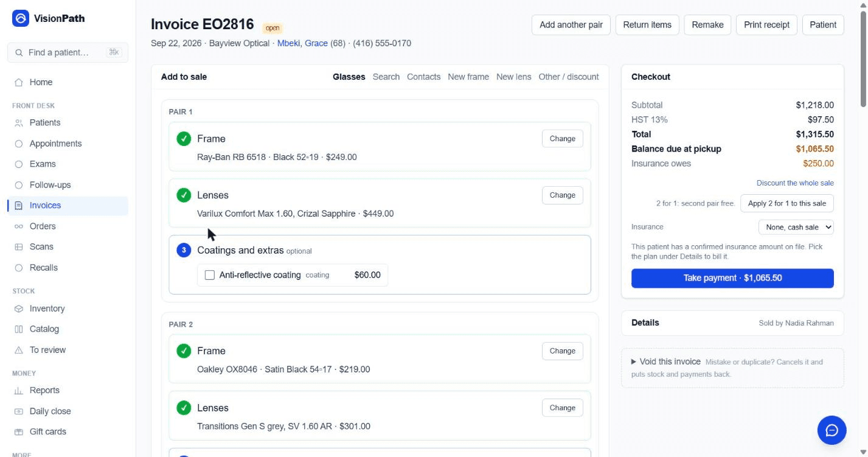This screenshot has height=457, width=868.
Task: Change the Varilux lenses of Pair 1
Action: [563, 195]
